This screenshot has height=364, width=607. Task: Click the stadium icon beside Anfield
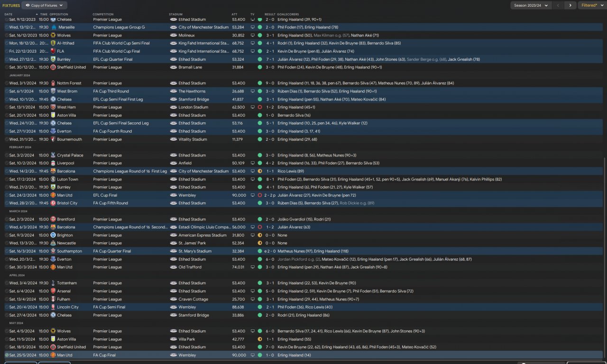click(173, 163)
